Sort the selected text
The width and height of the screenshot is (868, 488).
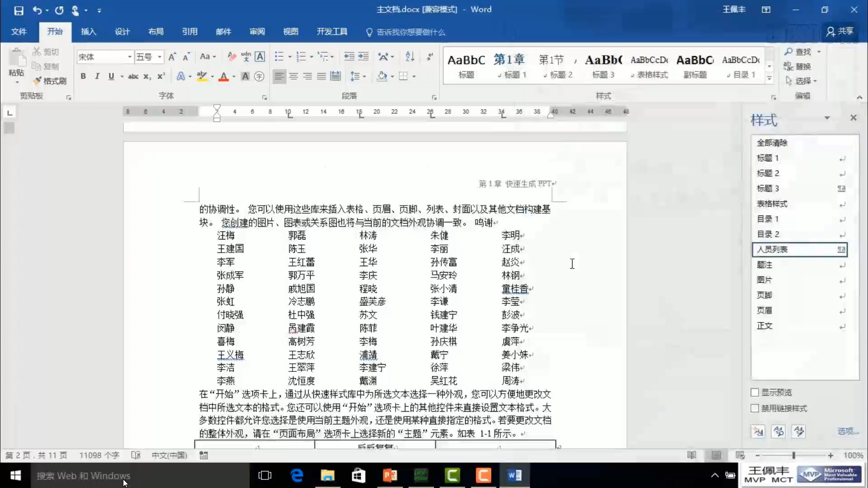click(410, 56)
